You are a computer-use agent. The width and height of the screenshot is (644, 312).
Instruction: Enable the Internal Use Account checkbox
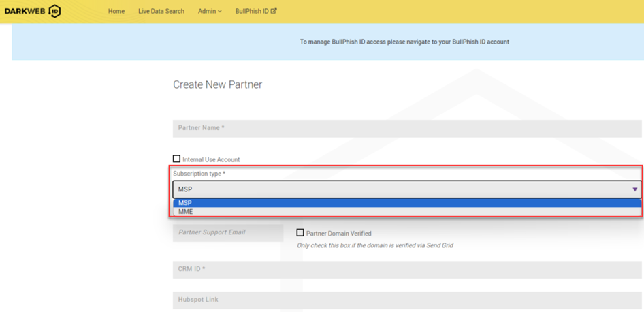(177, 159)
